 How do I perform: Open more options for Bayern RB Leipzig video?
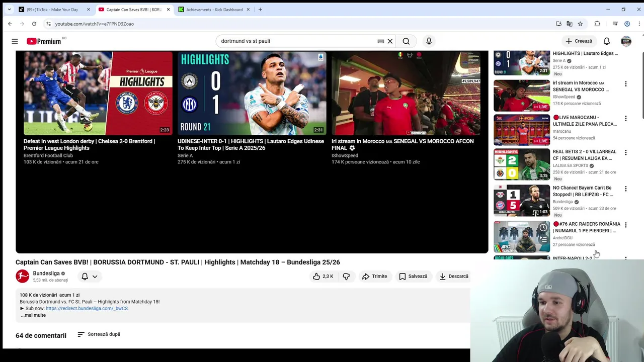(626, 189)
